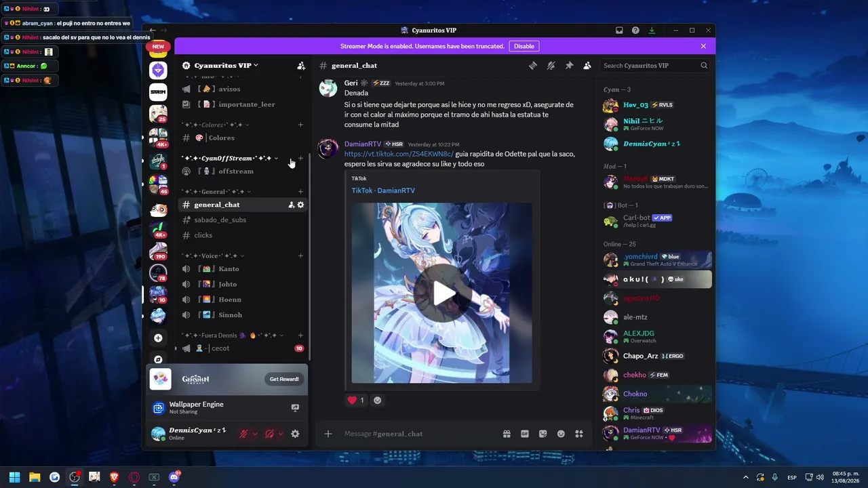
Task: Open the clicks channel
Action: click(243, 235)
